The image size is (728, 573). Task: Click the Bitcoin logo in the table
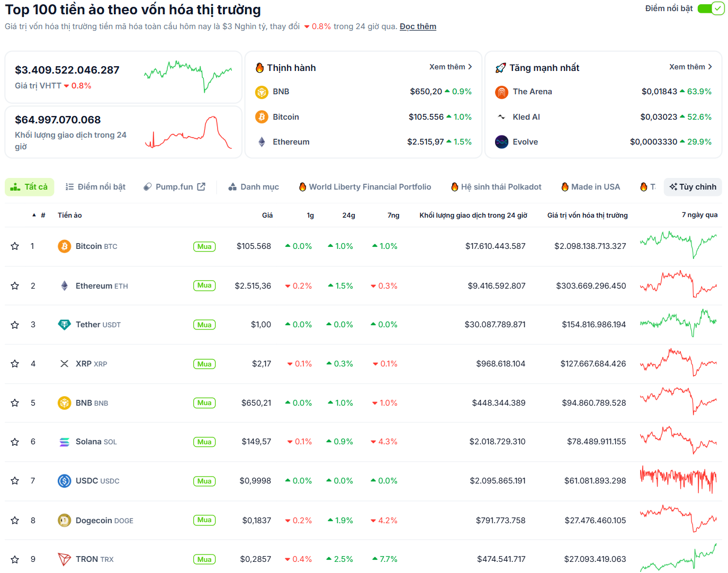[x=64, y=246]
